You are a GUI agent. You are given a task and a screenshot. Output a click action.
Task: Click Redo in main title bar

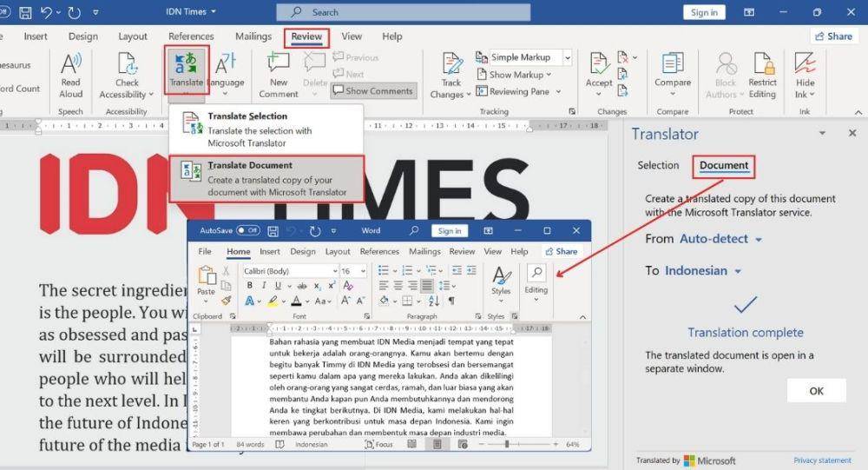pos(74,11)
